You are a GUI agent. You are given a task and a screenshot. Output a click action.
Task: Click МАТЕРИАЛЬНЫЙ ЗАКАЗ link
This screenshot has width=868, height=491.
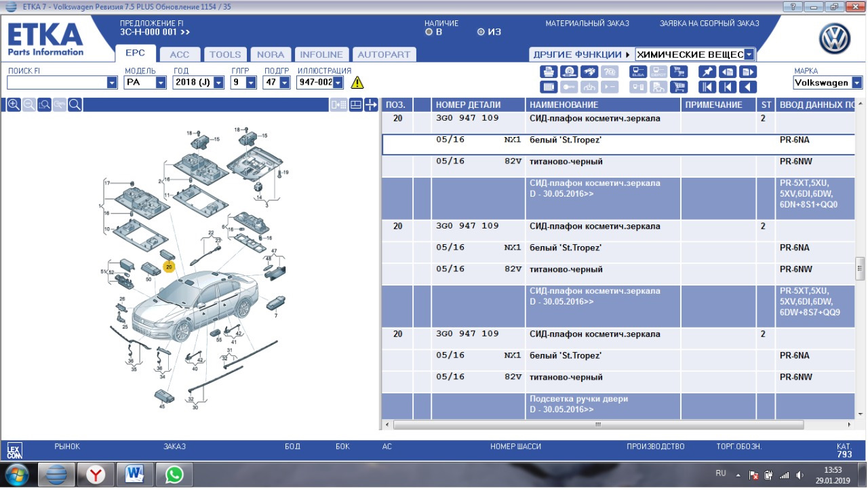coord(587,23)
